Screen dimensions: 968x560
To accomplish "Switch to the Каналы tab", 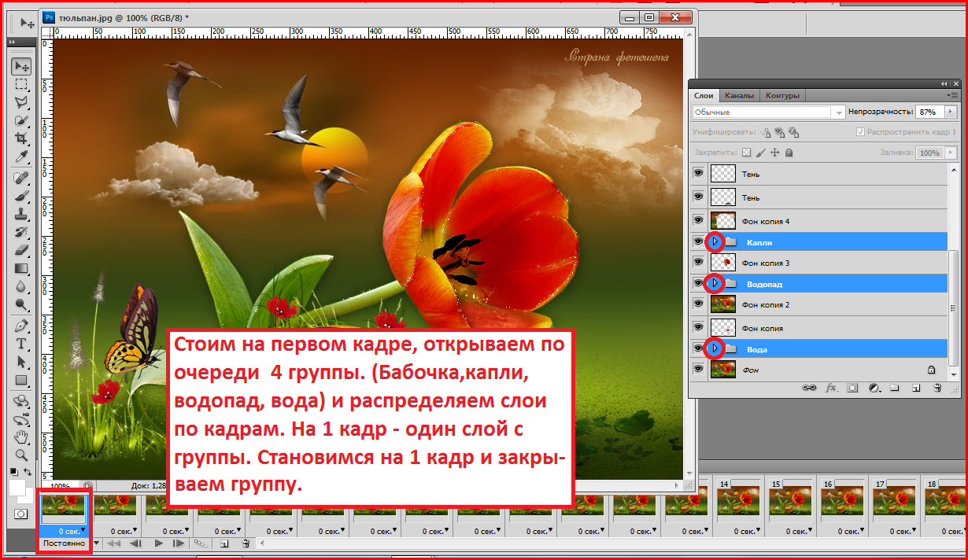I will tap(740, 95).
